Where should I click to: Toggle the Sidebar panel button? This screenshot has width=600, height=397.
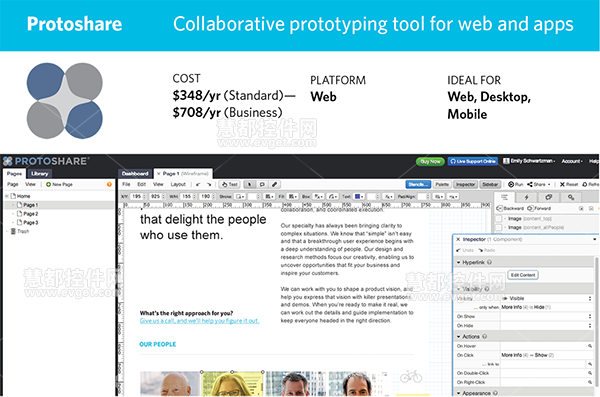point(490,185)
